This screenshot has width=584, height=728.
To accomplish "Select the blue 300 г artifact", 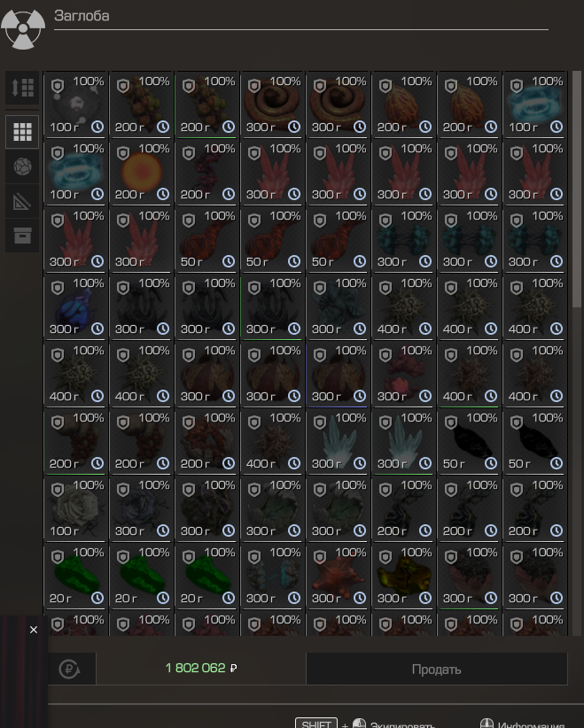I will pos(76,306).
